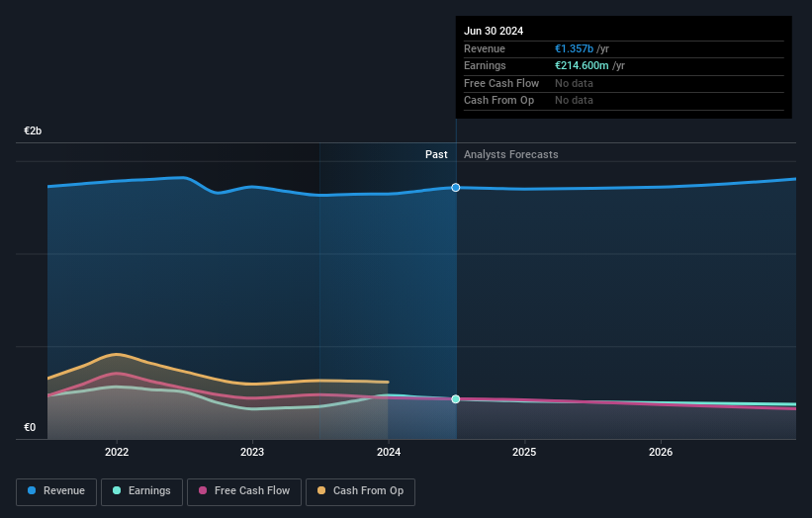
Task: Click the Earnings tooltip row label
Action: (x=485, y=65)
